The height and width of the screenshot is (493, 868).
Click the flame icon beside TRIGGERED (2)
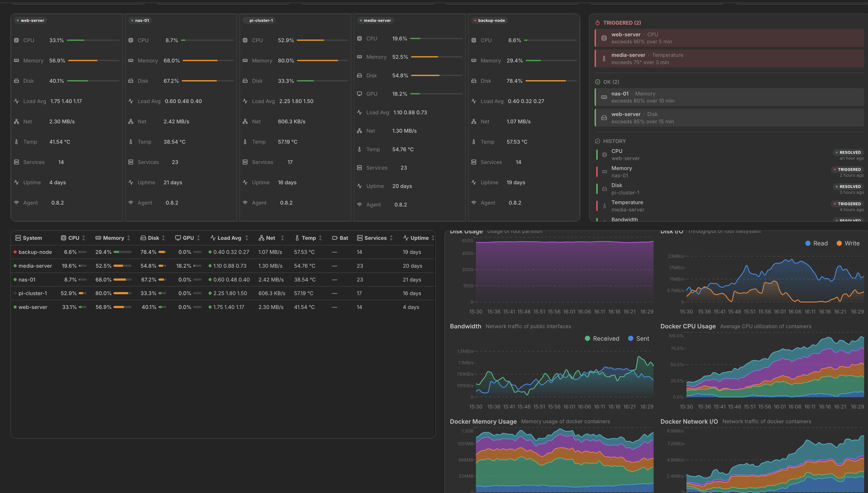click(598, 23)
